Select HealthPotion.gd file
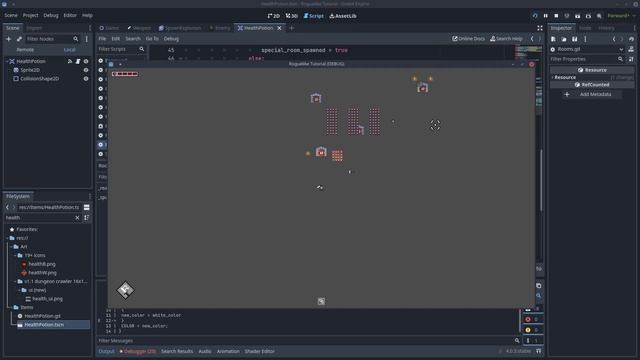The width and height of the screenshot is (640, 360). (x=42, y=316)
